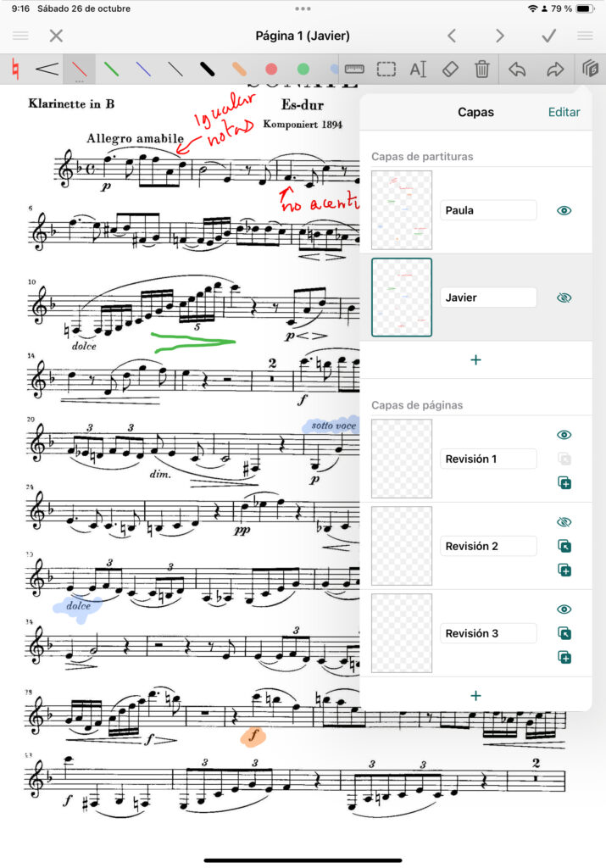Open the text annotation tool
The width and height of the screenshot is (606, 868).
418,70
